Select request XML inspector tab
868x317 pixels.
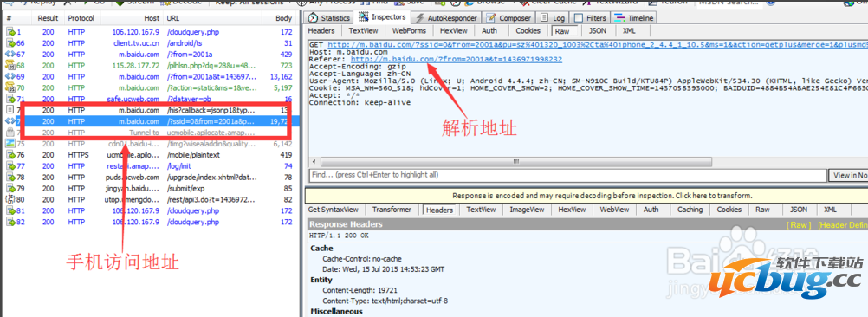tap(630, 31)
